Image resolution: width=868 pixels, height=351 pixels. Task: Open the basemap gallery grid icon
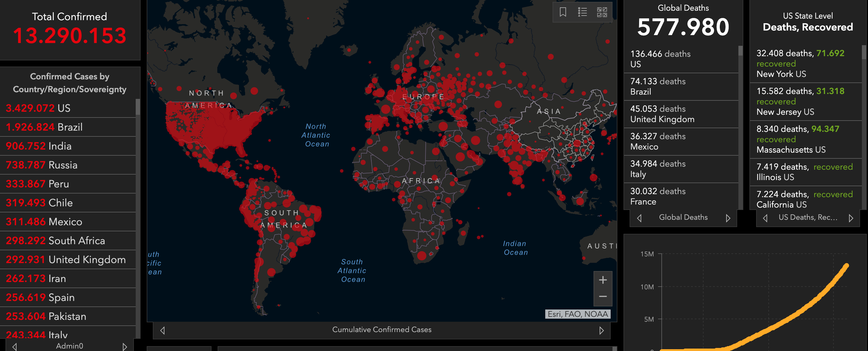[602, 12]
